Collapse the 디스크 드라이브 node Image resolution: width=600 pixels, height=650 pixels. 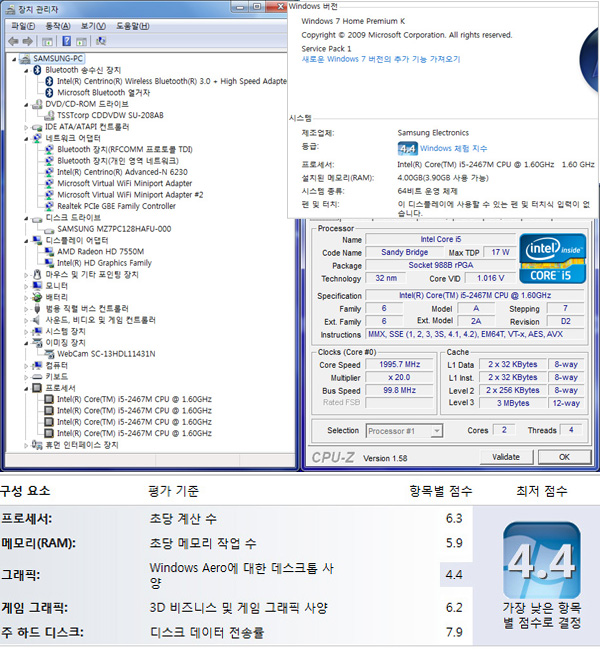[26, 218]
